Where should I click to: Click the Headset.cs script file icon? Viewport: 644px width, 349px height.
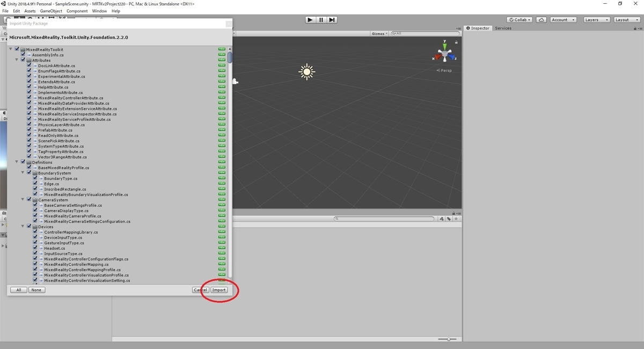[x=41, y=248]
